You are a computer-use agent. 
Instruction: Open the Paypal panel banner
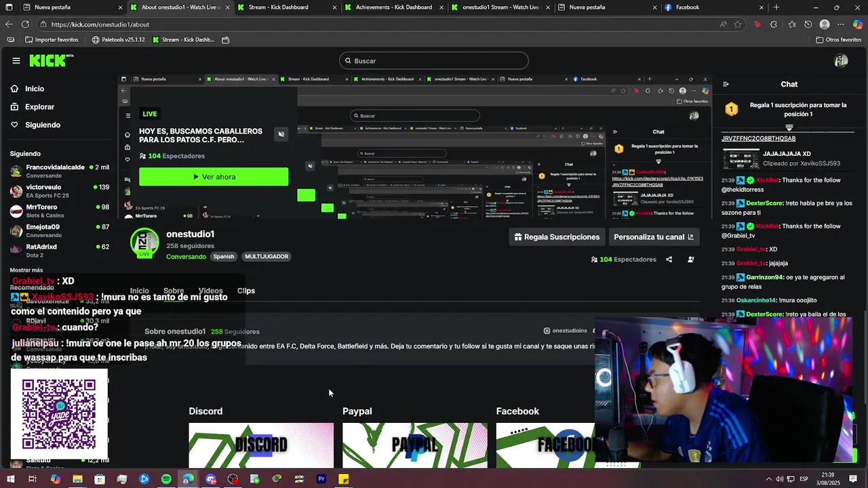click(x=415, y=445)
